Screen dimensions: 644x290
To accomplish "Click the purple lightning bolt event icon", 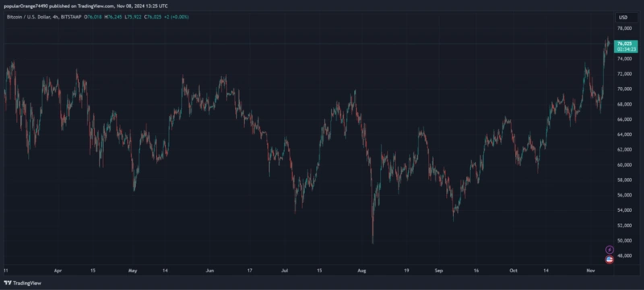I will [x=609, y=250].
